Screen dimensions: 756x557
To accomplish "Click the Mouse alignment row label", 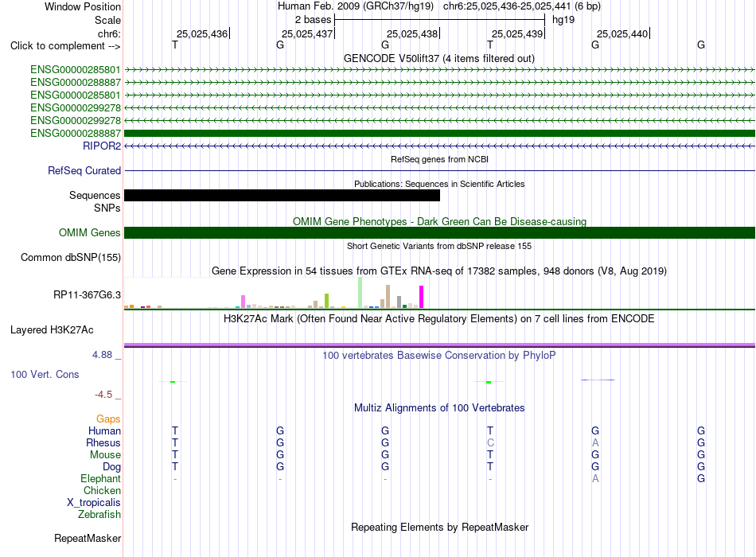I will pyautogui.click(x=105, y=455).
